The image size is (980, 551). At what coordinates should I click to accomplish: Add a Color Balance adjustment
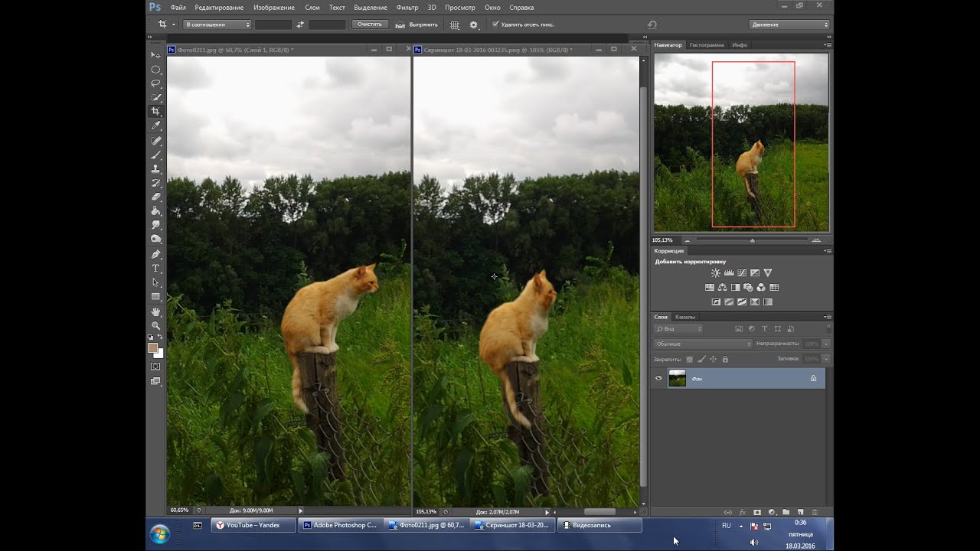[x=722, y=288]
